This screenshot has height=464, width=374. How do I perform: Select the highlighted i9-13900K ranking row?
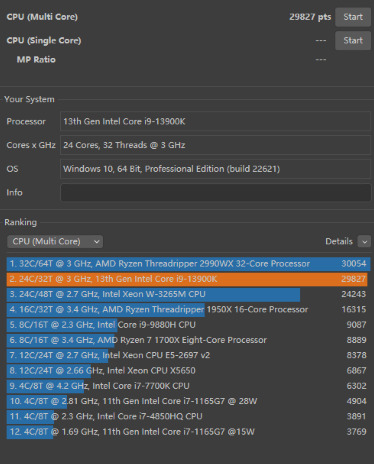(x=188, y=279)
